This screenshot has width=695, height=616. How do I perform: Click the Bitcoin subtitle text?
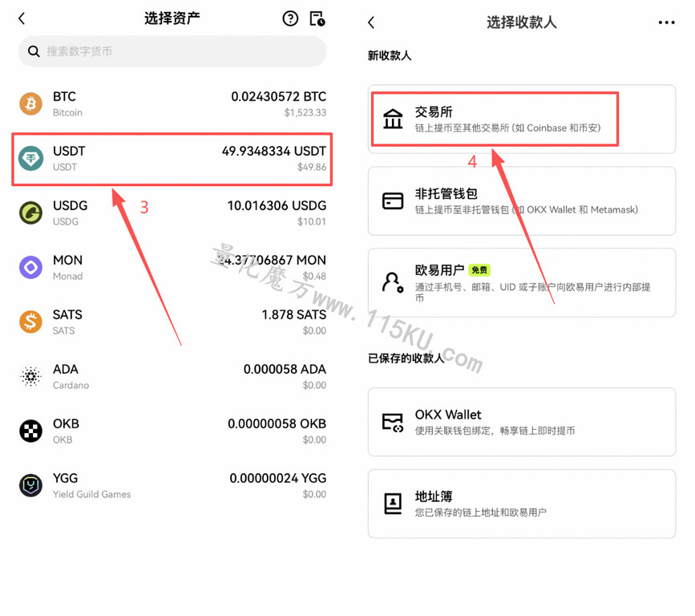[x=67, y=112]
